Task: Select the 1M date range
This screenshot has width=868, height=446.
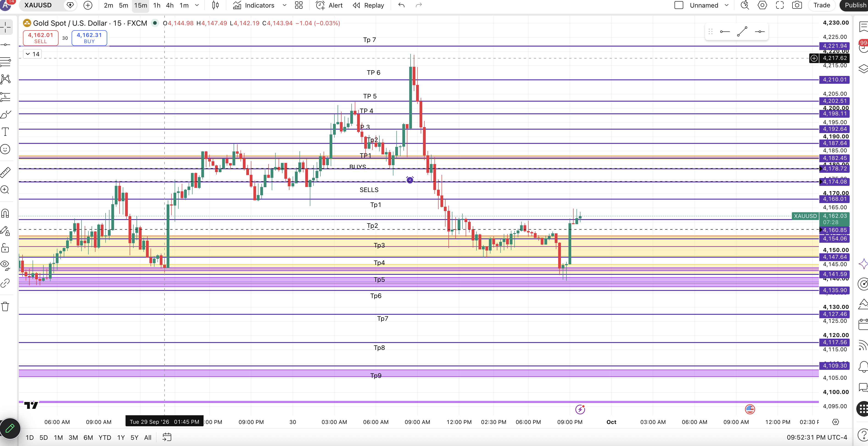Action: tap(58, 437)
